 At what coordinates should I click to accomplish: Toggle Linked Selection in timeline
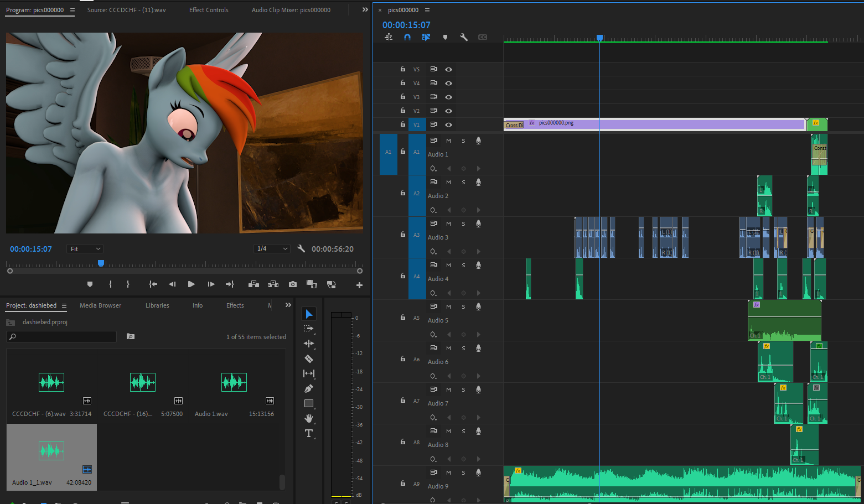pyautogui.click(x=426, y=37)
